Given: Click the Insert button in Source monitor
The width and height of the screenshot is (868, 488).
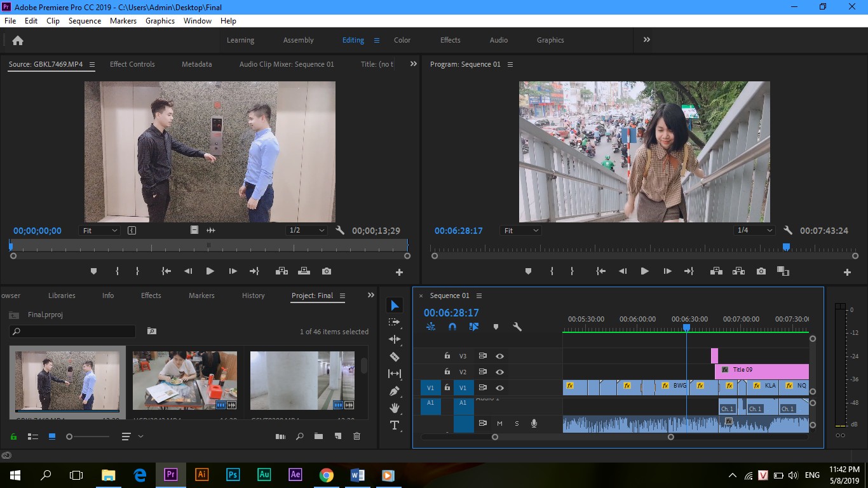Looking at the screenshot, I should pos(281,271).
